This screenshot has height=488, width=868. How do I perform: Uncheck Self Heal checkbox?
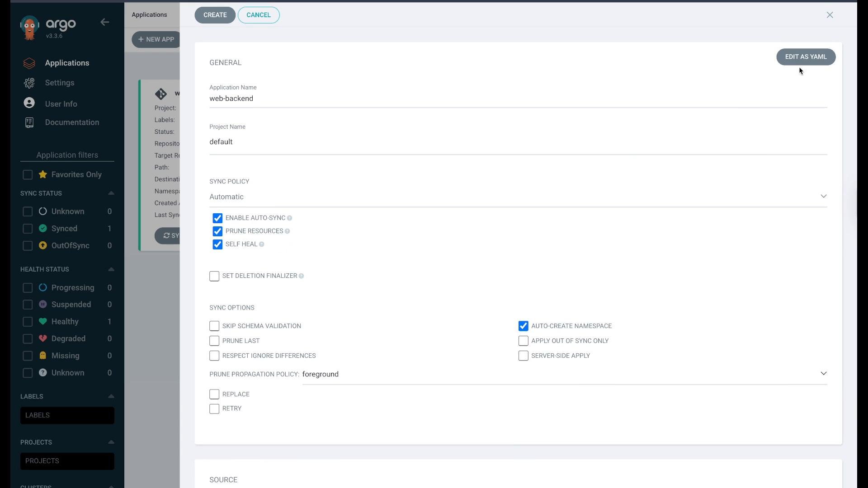click(217, 244)
